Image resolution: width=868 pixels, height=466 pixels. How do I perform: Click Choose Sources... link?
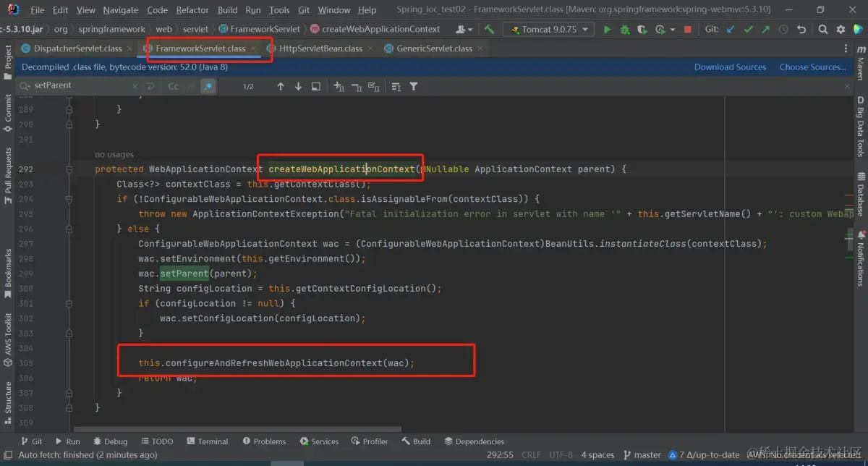coord(812,67)
